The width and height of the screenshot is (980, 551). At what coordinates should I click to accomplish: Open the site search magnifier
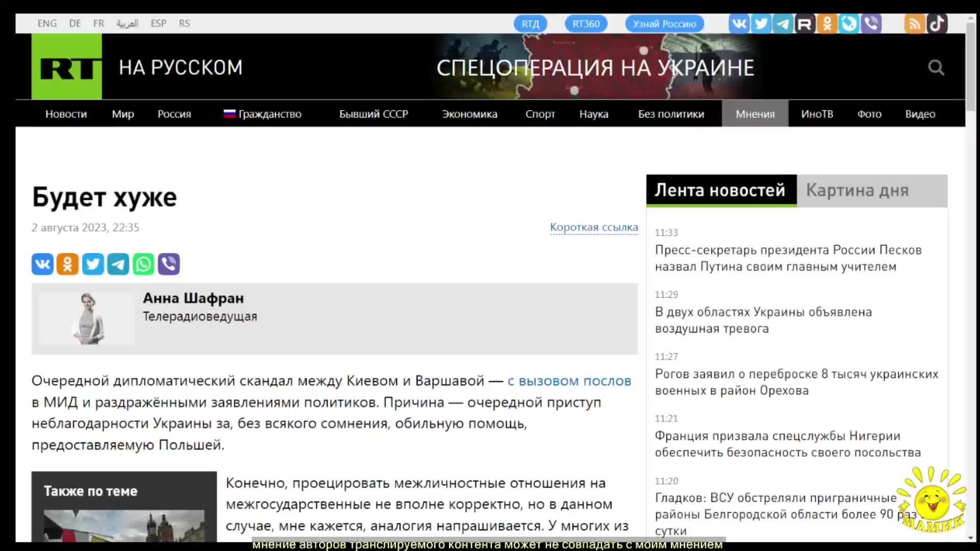coord(937,67)
